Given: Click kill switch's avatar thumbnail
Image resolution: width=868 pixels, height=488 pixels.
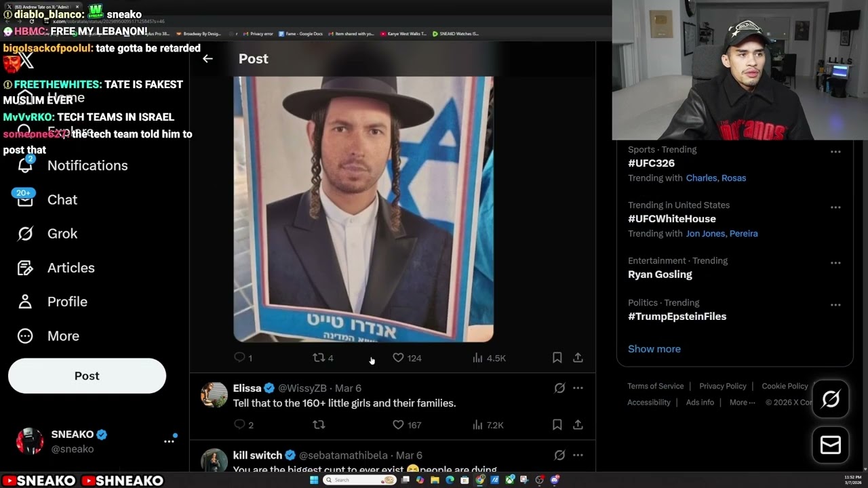Looking at the screenshot, I should 214,461.
